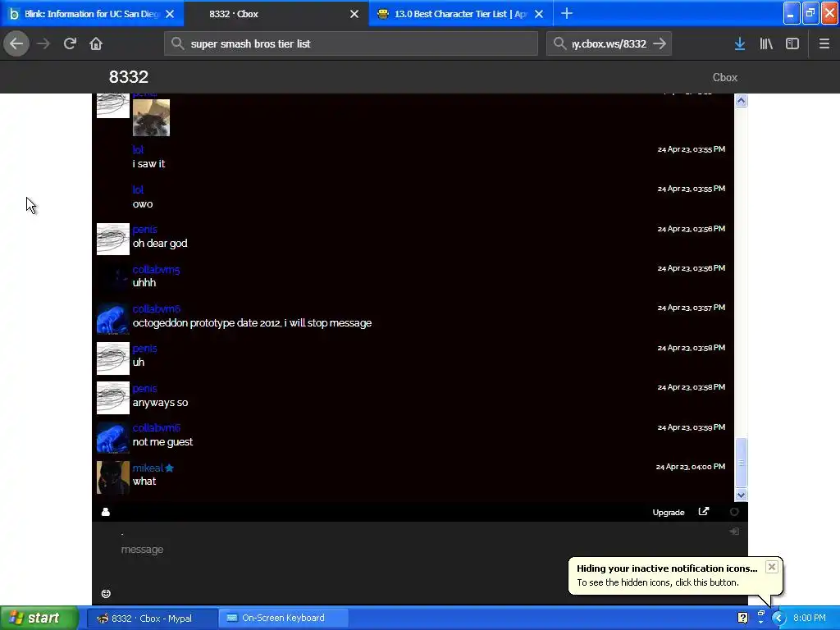
Task: Click the Upgrade link
Action: tap(668, 513)
